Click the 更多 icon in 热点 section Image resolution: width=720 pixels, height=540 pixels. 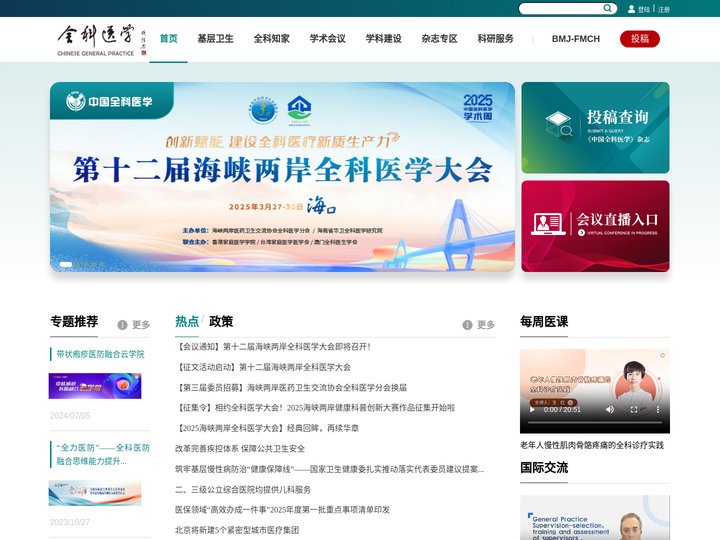pyautogui.click(x=467, y=325)
